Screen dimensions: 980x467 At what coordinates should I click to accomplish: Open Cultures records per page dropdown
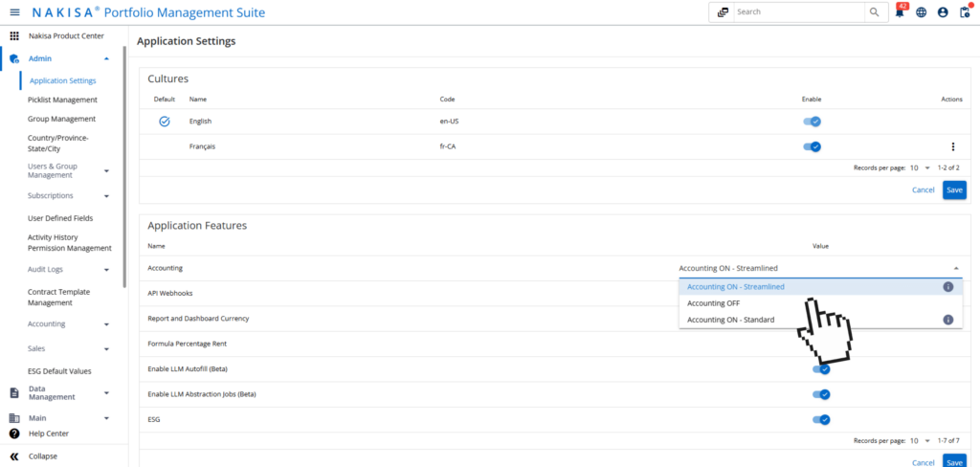920,167
